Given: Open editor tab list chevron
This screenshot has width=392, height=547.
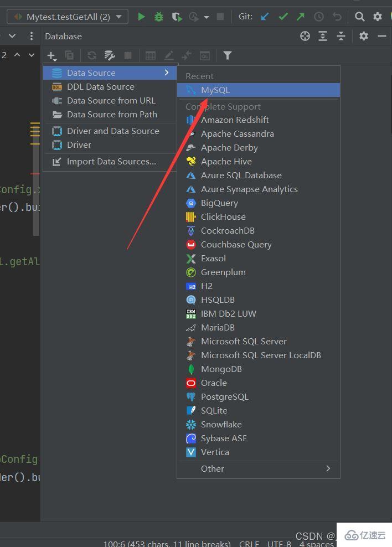Looking at the screenshot, I should coord(12,36).
